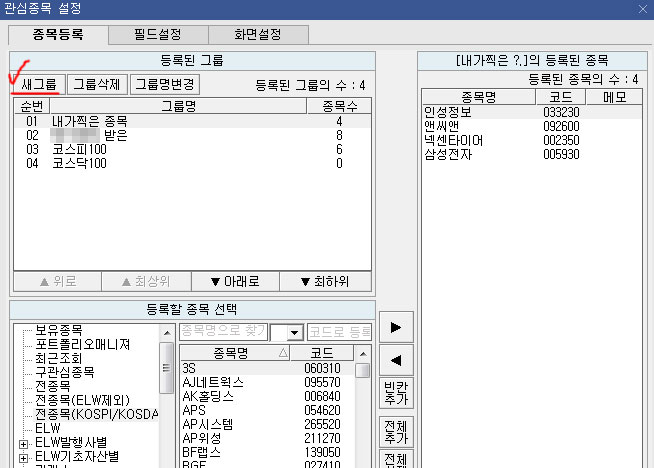Select group 코스피100
This screenshot has height=468, width=654.
(x=192, y=149)
